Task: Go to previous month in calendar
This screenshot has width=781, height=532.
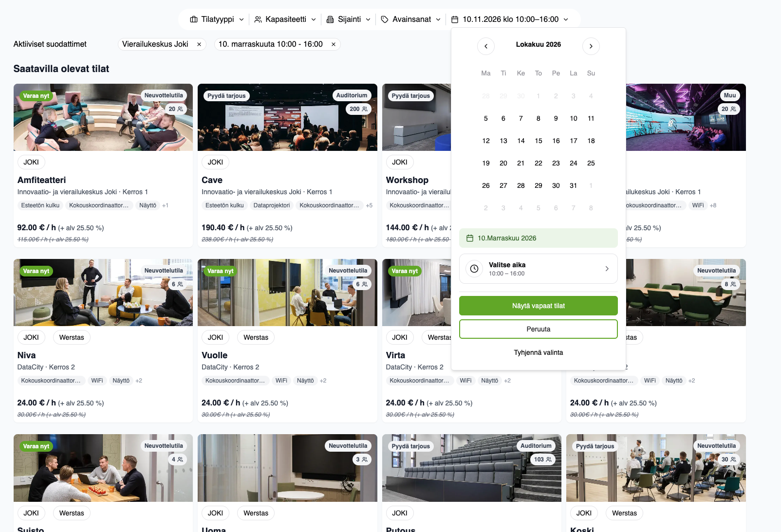Action: click(x=486, y=46)
